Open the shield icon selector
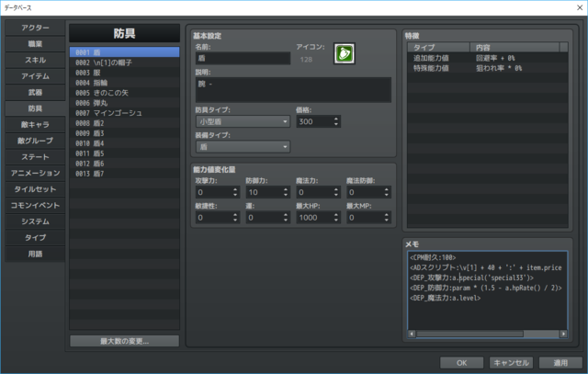 point(344,53)
